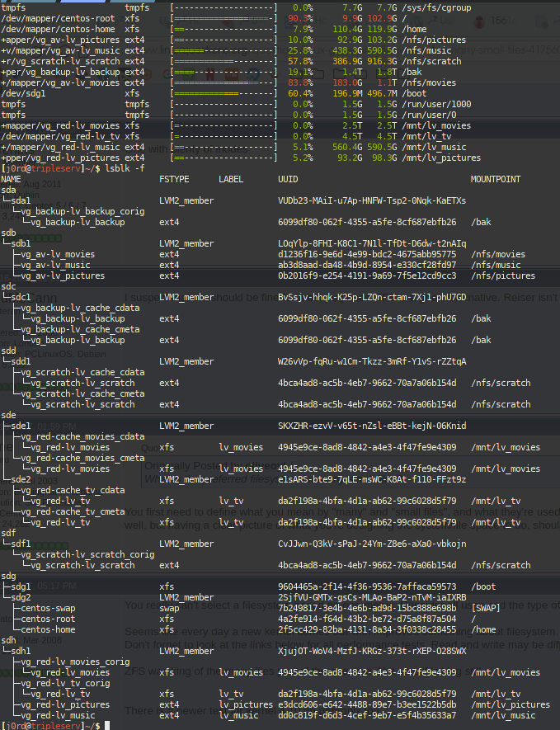
Task: Click the 60.4% usage value
Action: tap(300, 93)
